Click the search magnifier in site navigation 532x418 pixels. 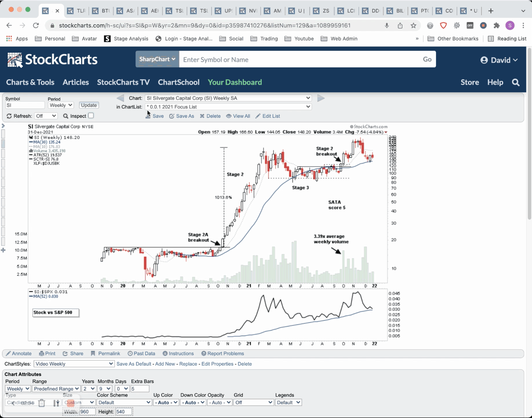click(x=516, y=82)
